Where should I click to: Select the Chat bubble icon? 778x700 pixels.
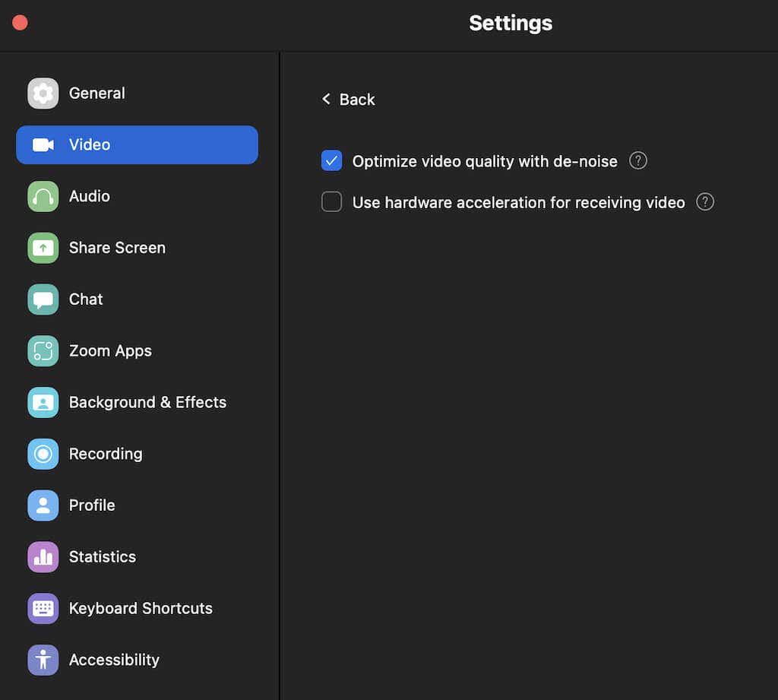click(43, 299)
